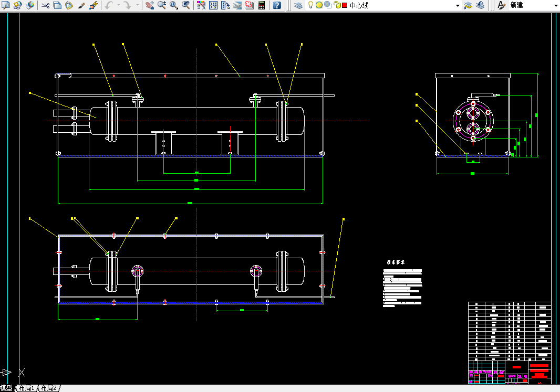Select the Zoom Realtime magnifier
Screen dimensions: 560x392
pos(162,5)
